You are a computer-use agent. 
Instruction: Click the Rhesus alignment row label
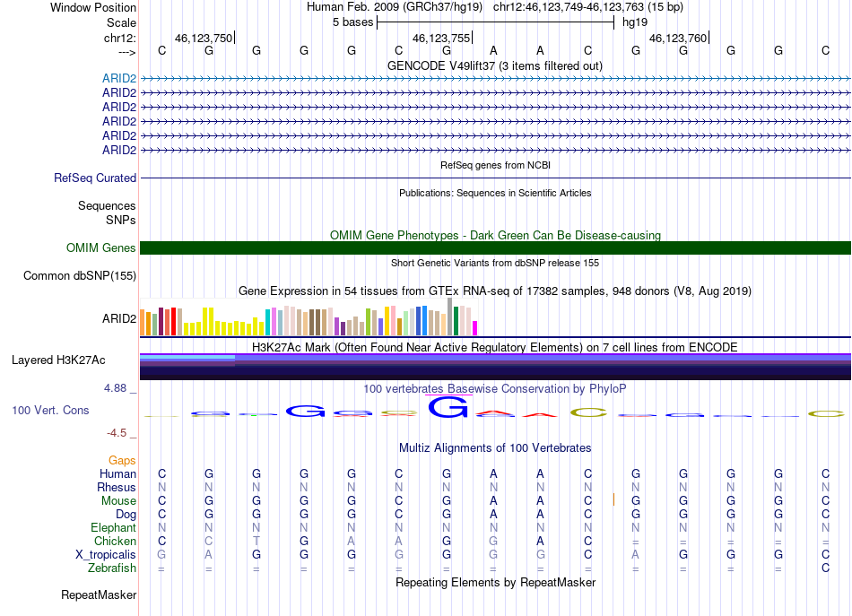(117, 487)
